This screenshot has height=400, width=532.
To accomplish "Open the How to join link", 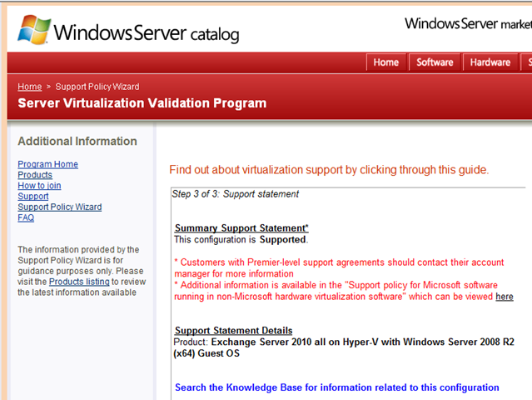I will tap(39, 186).
